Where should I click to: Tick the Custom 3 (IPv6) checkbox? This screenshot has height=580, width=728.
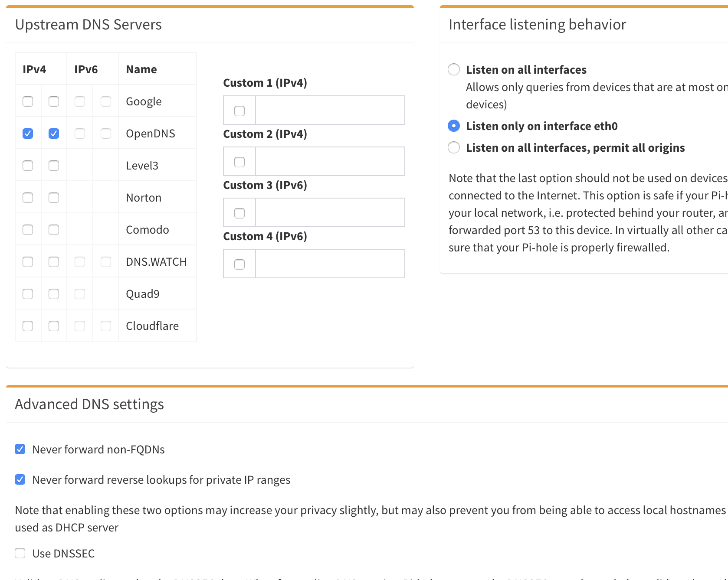tap(239, 213)
